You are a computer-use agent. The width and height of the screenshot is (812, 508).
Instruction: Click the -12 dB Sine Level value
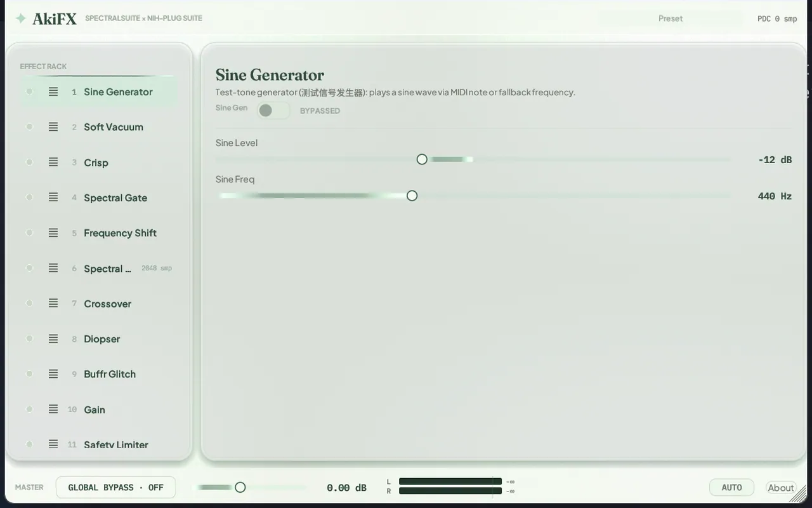[775, 160]
